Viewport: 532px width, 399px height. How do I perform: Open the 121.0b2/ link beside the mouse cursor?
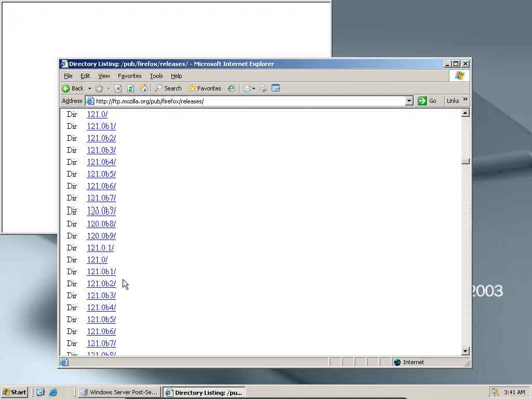(x=101, y=284)
